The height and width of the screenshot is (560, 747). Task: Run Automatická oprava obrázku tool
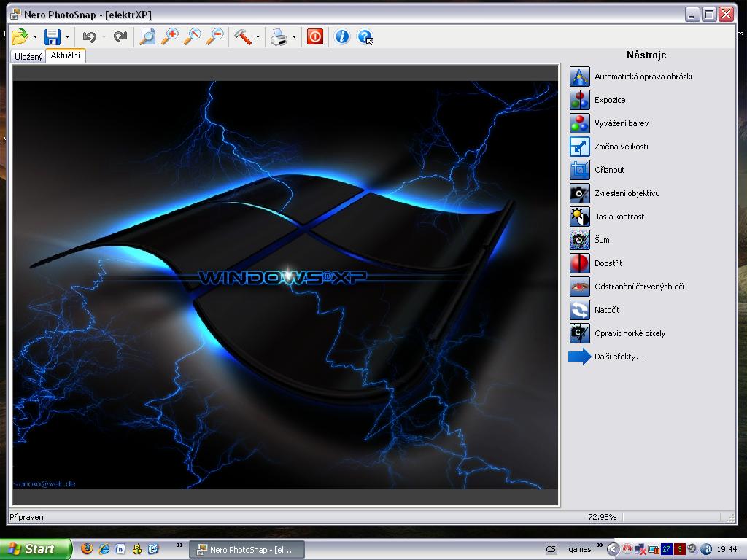coord(632,77)
